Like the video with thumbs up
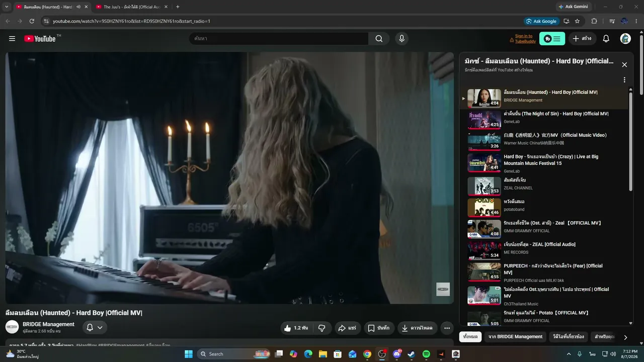The image size is (644, 362). [296, 328]
